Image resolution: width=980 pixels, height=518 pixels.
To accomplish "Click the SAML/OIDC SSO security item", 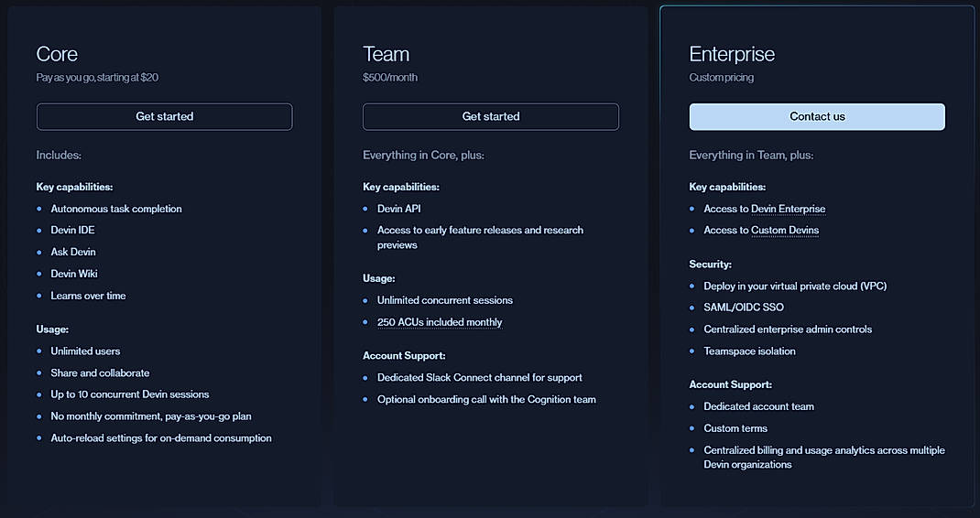I will pos(744,308).
